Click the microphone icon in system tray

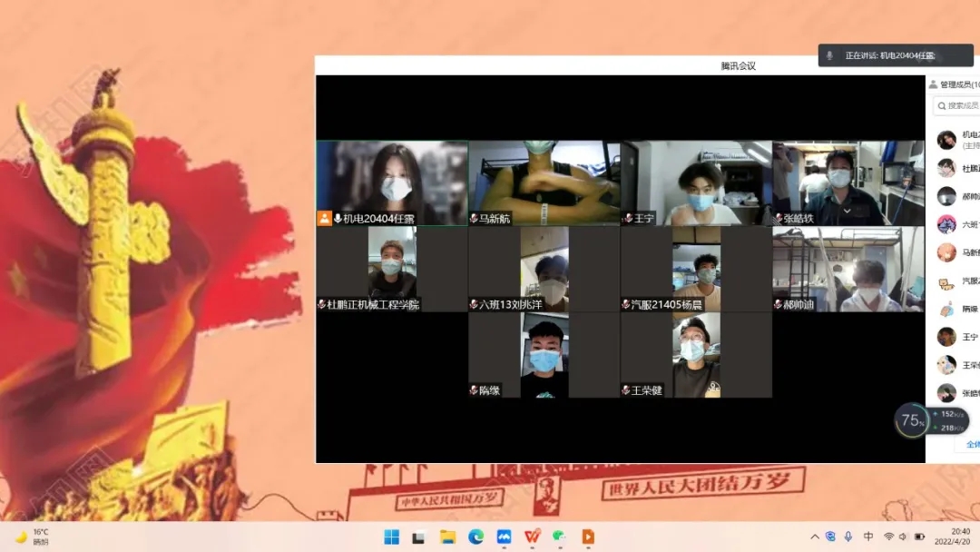[x=848, y=537]
